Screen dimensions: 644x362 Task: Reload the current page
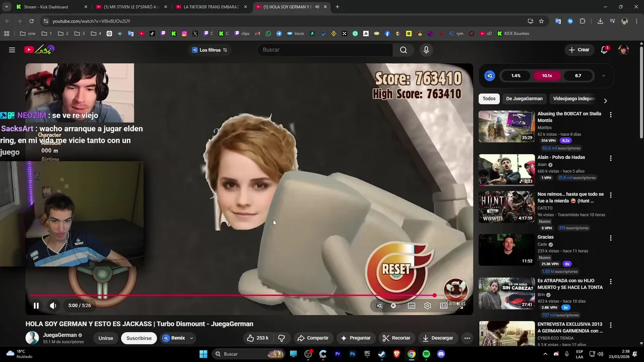point(31,21)
